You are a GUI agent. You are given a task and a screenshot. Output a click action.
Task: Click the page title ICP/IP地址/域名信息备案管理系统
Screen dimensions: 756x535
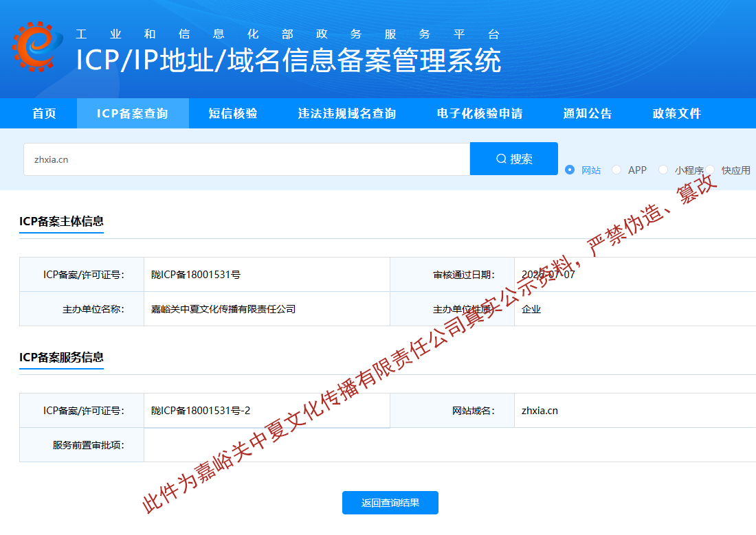[289, 60]
